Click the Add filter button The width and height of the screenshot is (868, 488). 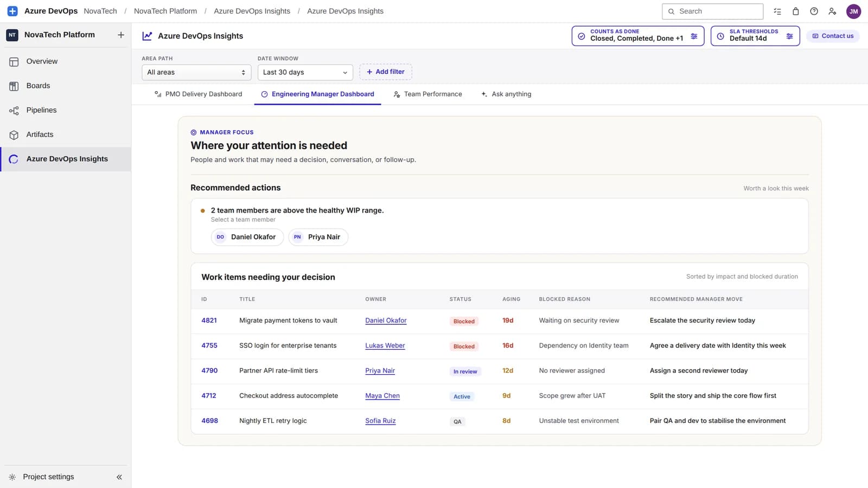(x=386, y=72)
